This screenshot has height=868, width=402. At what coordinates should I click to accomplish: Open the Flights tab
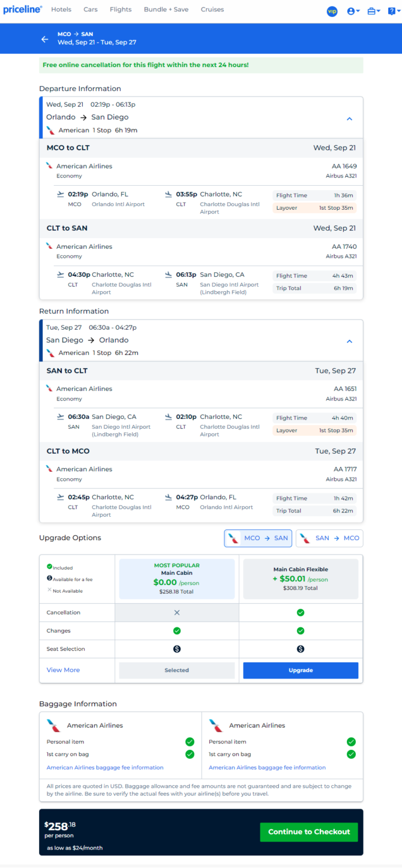coord(121,10)
